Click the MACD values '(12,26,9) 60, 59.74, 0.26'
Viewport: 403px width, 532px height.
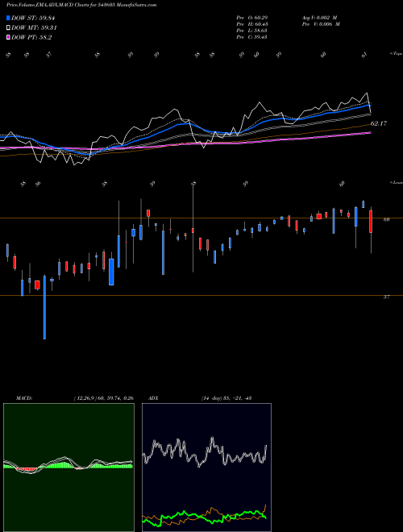103,398
